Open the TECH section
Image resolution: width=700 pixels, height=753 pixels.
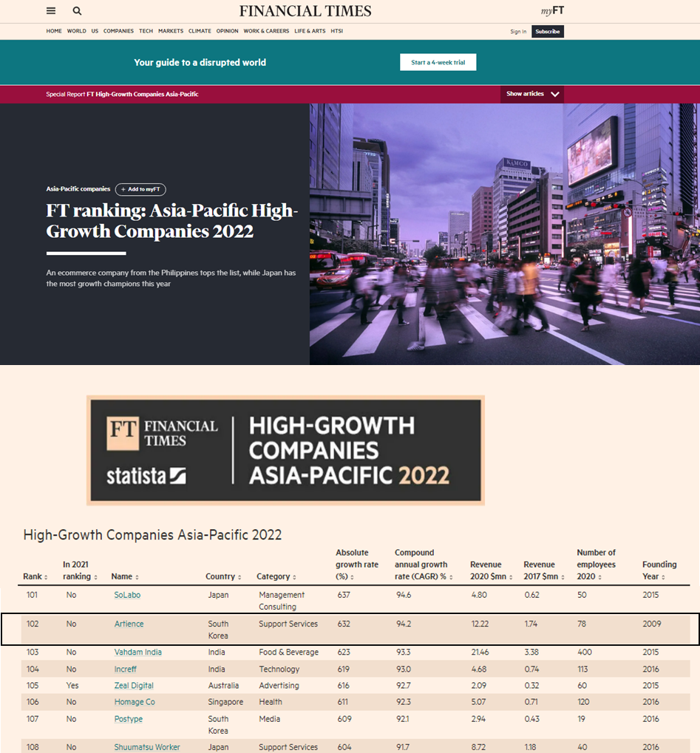coord(146,31)
